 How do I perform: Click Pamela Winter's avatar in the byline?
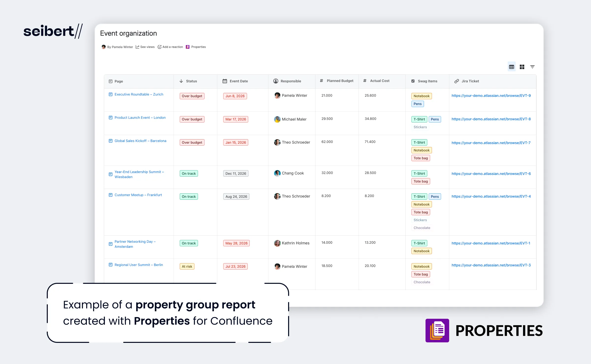pyautogui.click(x=104, y=47)
